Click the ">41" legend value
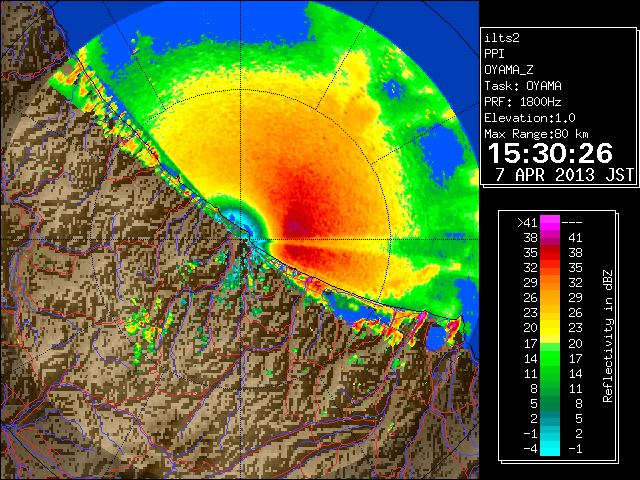The image size is (640, 480). (527, 223)
